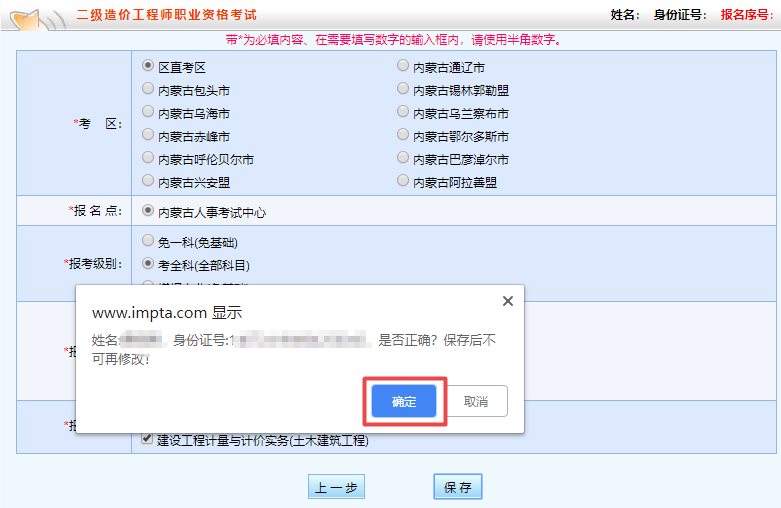The width and height of the screenshot is (781, 508).
Task: Select the 内蒙古阿拉善盟 exam area
Action: click(x=403, y=181)
